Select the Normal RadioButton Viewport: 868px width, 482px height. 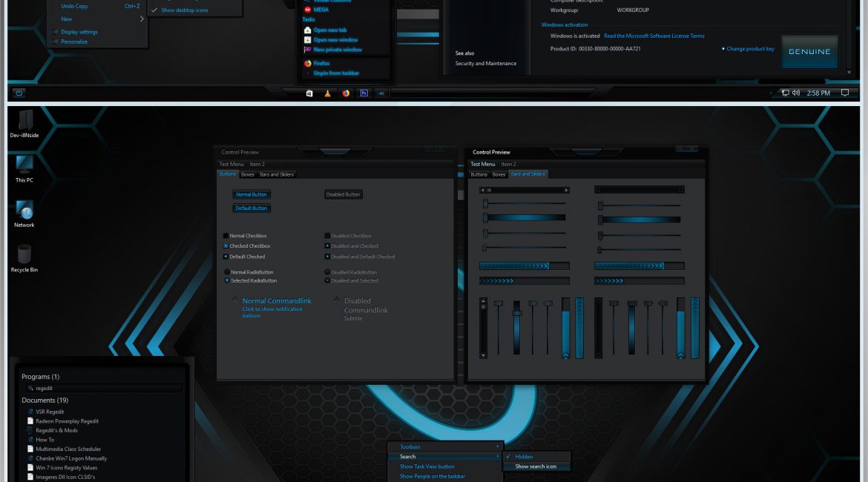pyautogui.click(x=227, y=272)
